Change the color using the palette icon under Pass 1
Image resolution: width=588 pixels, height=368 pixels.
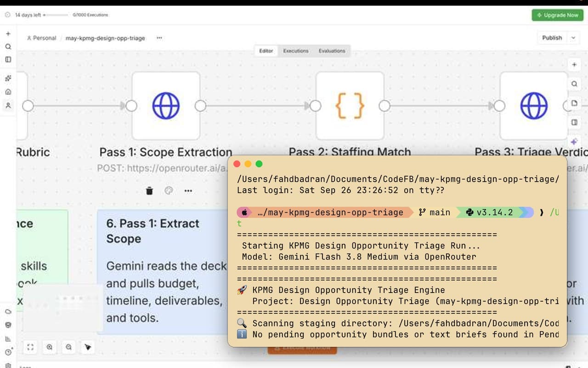click(x=169, y=190)
